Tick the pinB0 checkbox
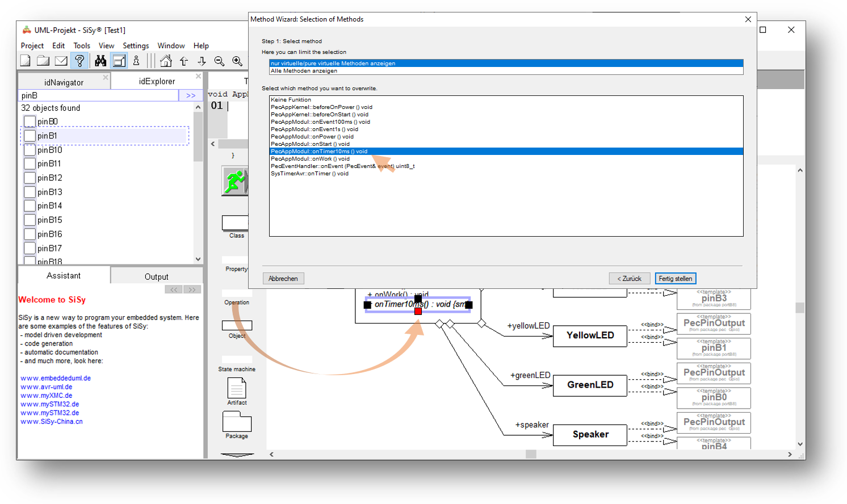This screenshot has width=847, height=504. click(30, 121)
